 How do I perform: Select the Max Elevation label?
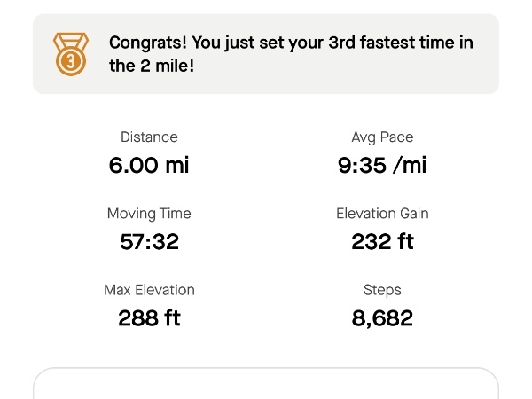click(x=149, y=290)
